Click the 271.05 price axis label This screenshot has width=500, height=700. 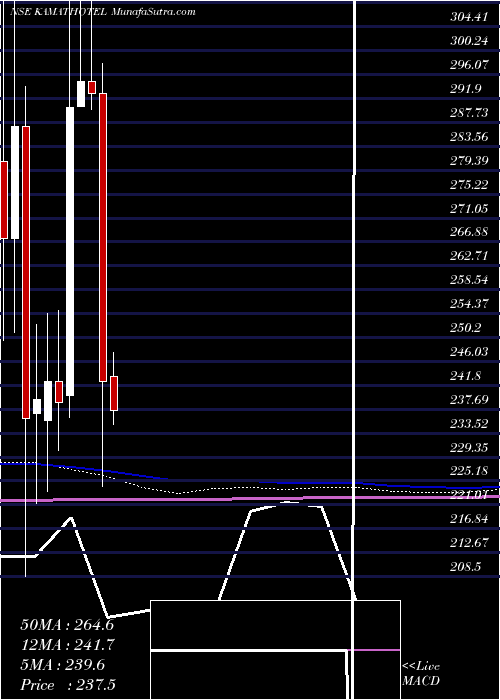coord(469,208)
